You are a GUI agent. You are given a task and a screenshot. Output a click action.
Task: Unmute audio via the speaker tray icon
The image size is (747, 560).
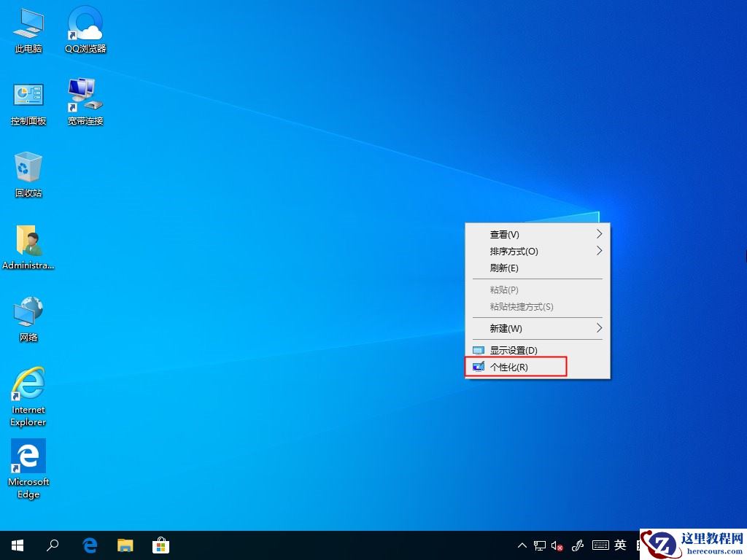tap(557, 545)
